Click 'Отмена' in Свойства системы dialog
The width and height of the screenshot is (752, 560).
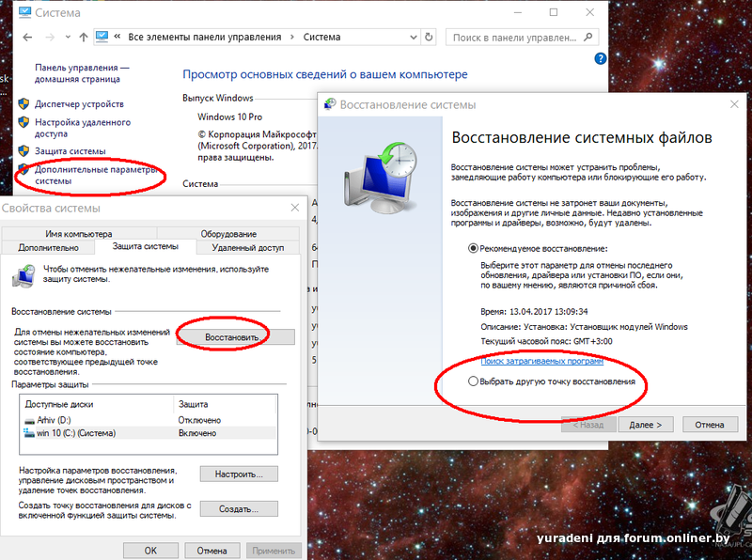[x=211, y=551]
